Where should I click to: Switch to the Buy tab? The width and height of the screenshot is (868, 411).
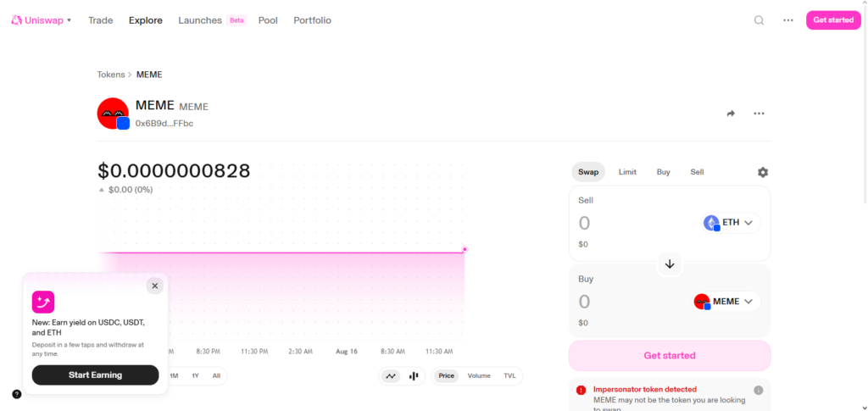tap(663, 172)
